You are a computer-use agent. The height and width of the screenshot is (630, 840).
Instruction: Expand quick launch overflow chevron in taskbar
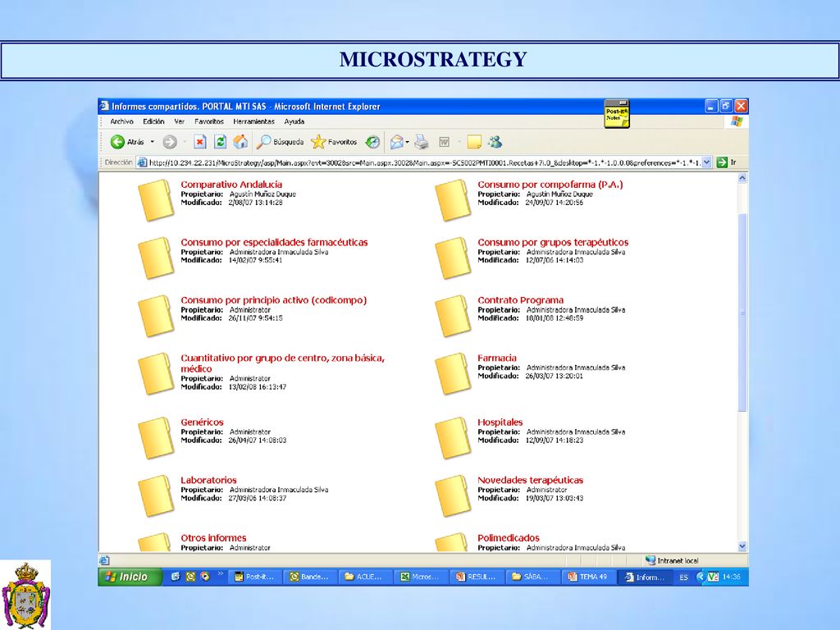pos(220,574)
